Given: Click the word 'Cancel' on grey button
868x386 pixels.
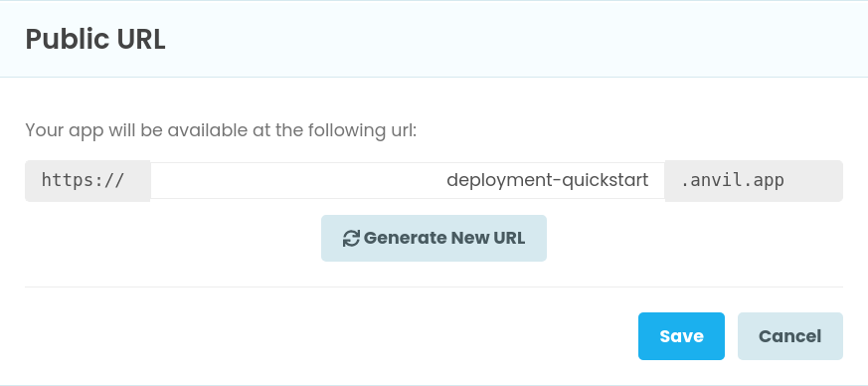Looking at the screenshot, I should (x=789, y=336).
